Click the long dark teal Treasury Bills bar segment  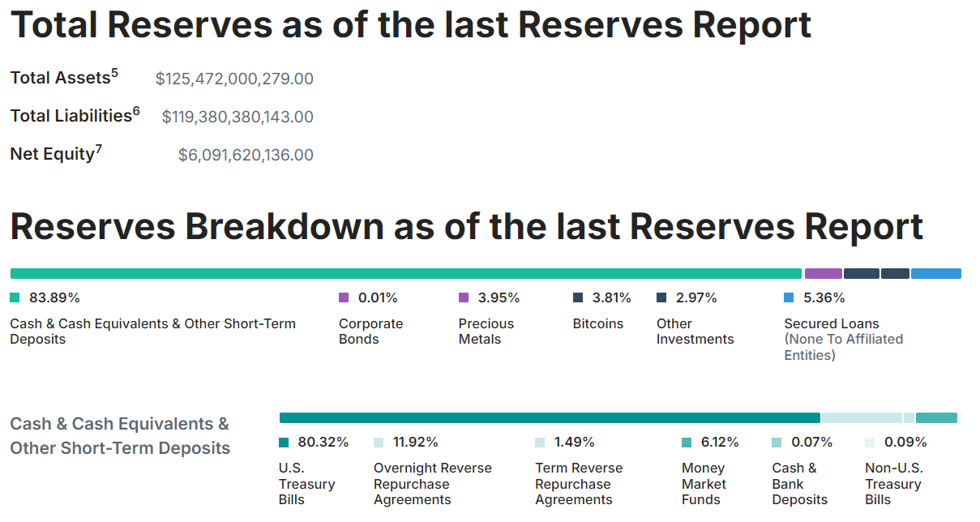550,418
